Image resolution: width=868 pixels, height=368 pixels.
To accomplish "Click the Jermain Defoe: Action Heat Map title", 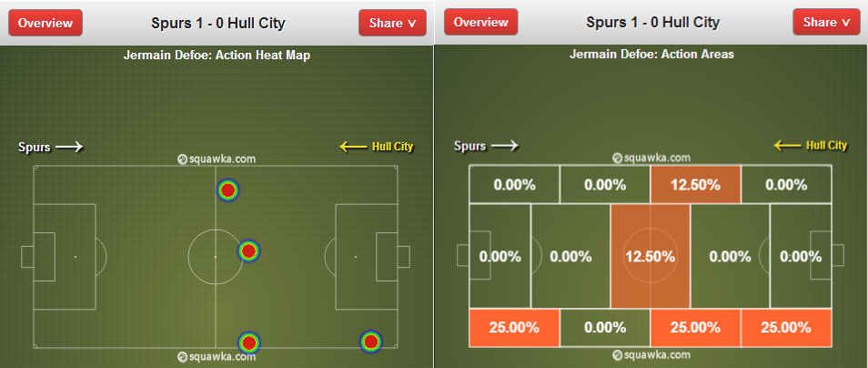I will tap(216, 56).
